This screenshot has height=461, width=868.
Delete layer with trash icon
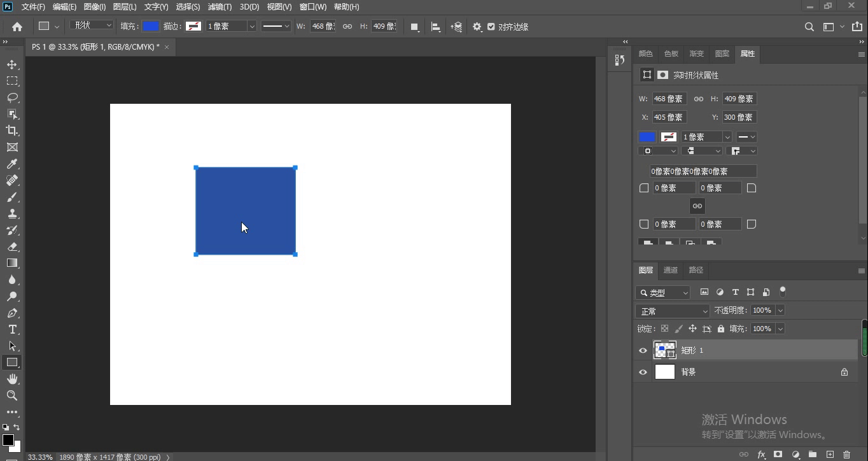click(x=846, y=455)
